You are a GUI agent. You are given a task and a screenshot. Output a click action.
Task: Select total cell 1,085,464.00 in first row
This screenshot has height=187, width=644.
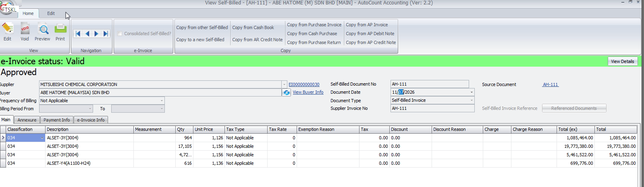[616, 138]
